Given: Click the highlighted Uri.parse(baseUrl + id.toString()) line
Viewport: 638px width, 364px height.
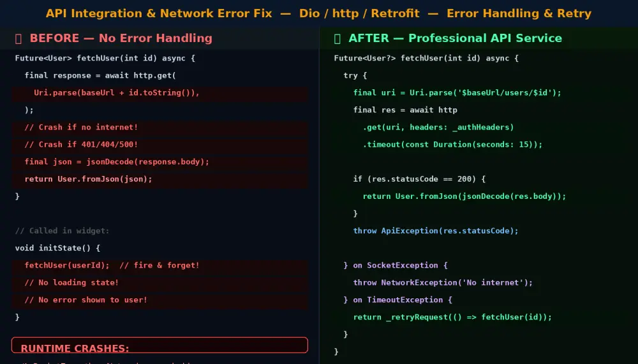Looking at the screenshot, I should pos(159,92).
